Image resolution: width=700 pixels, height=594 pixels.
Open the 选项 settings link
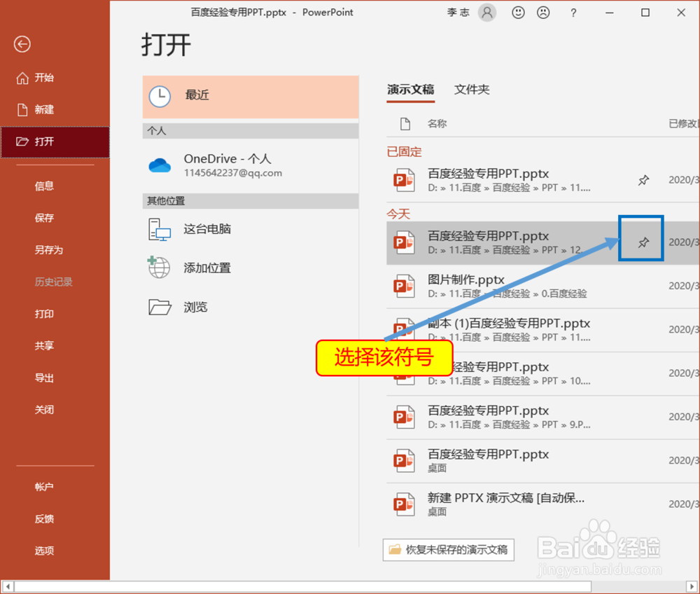coord(44,551)
